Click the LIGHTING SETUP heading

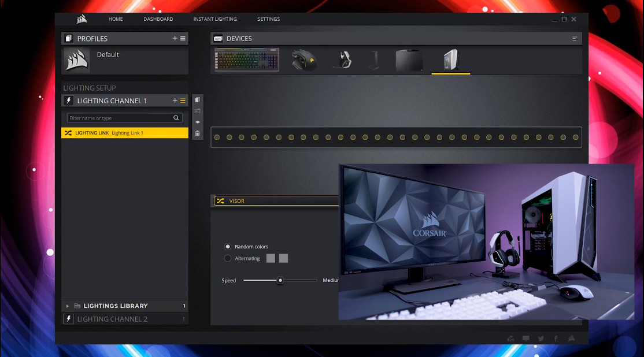pyautogui.click(x=90, y=88)
